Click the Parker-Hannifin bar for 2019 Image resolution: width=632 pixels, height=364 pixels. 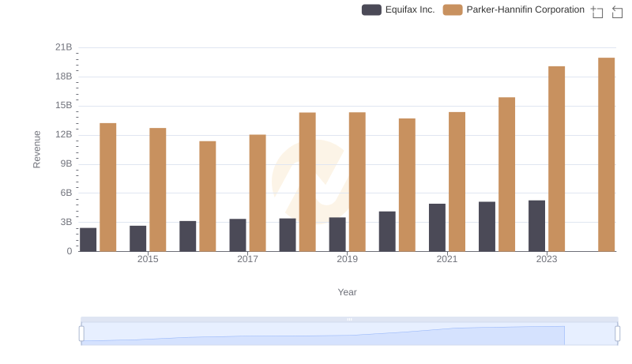357,182
